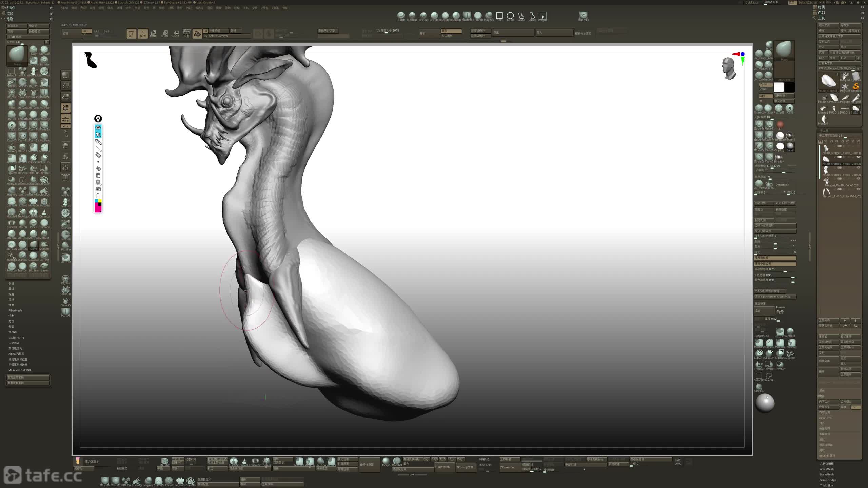Click the QuickSave button
This screenshot has height=488, width=868.
[752, 3]
